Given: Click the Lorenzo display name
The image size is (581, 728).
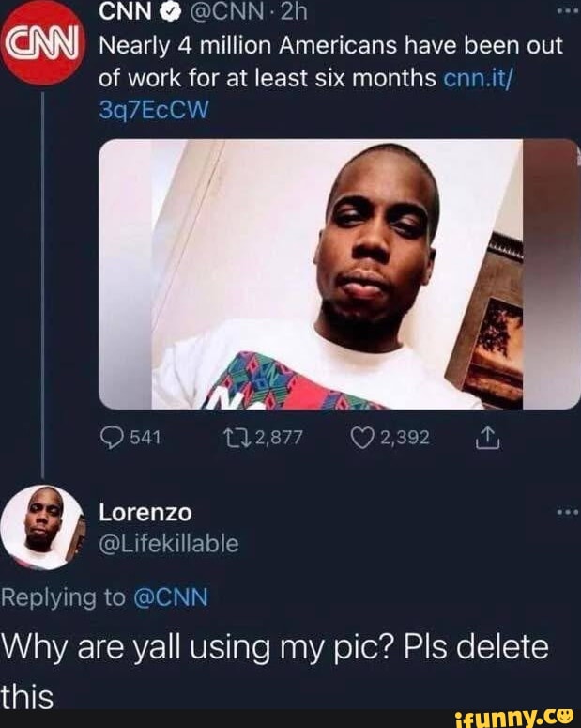Looking at the screenshot, I should click(x=145, y=513).
